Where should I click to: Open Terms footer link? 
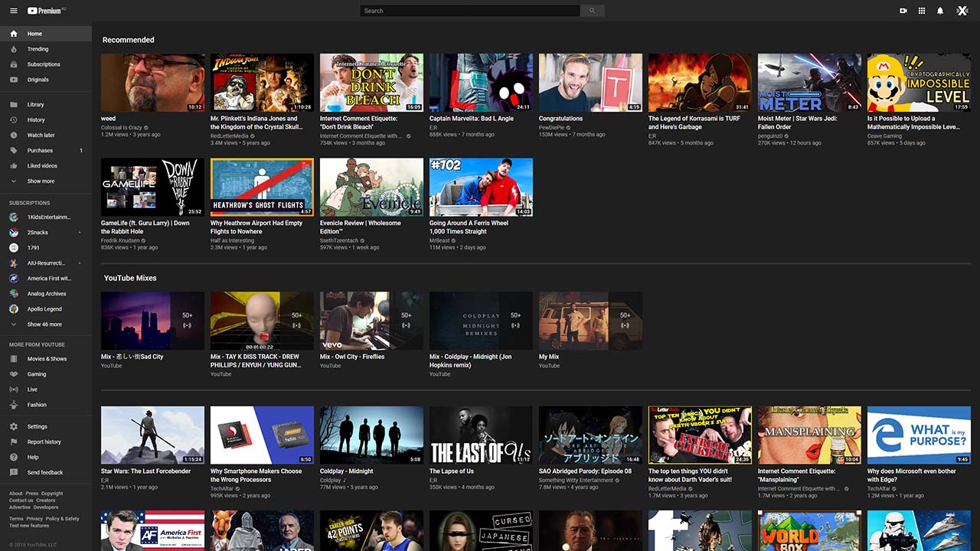tap(16, 519)
